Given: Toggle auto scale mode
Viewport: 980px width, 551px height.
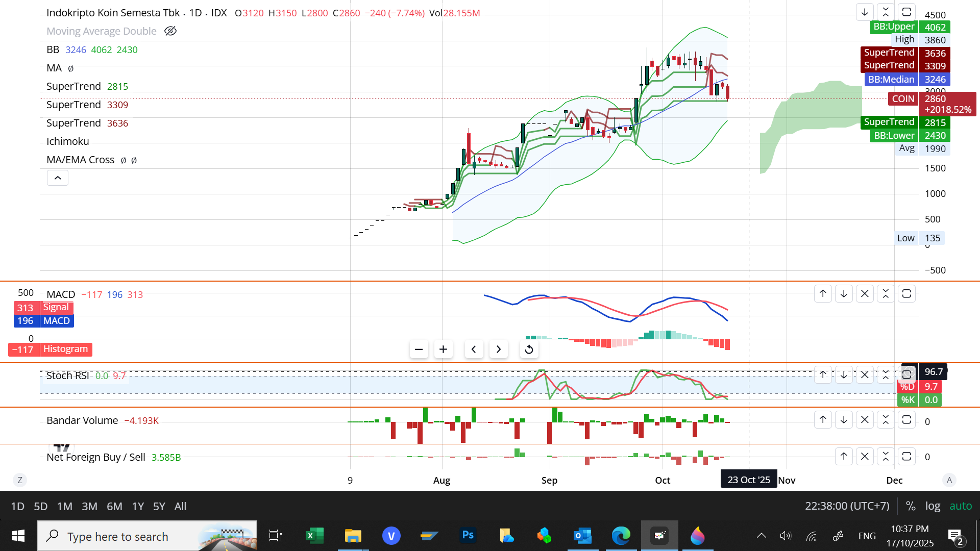Looking at the screenshot, I should (960, 506).
